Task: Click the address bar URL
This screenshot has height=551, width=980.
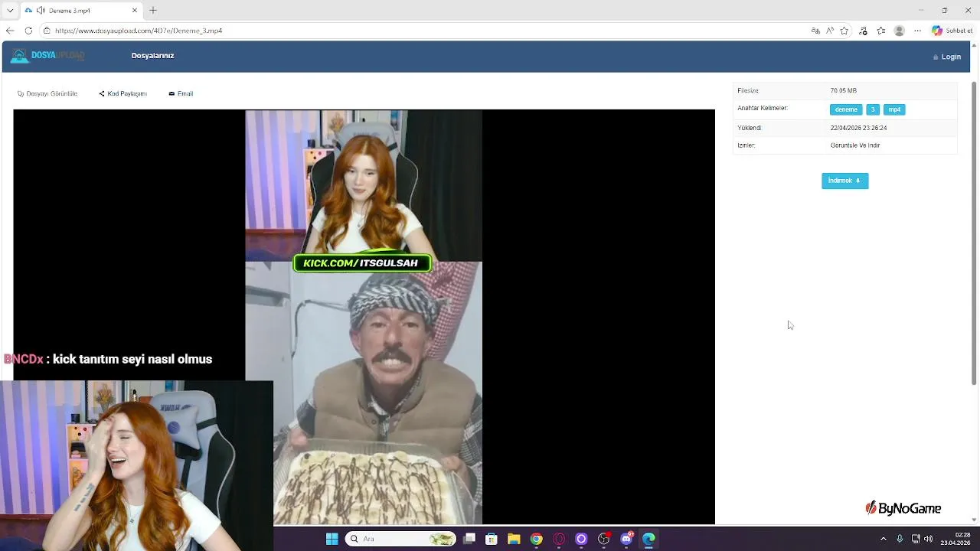Action: tap(139, 31)
